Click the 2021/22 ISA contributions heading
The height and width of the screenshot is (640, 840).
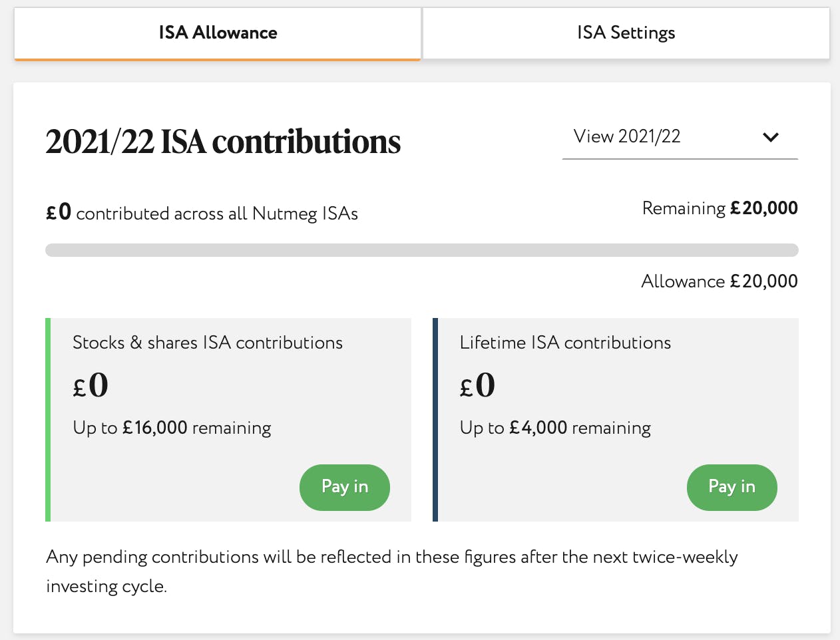[223, 142]
